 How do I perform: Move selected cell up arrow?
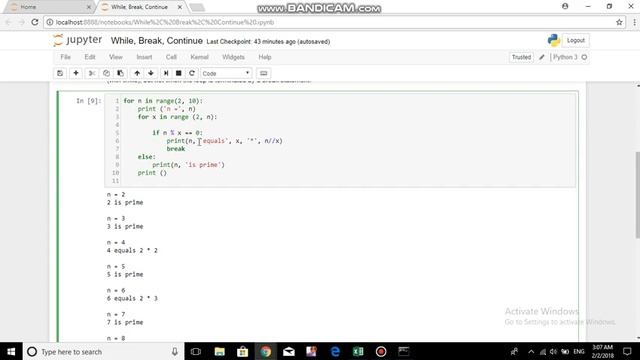pyautogui.click(x=137, y=73)
